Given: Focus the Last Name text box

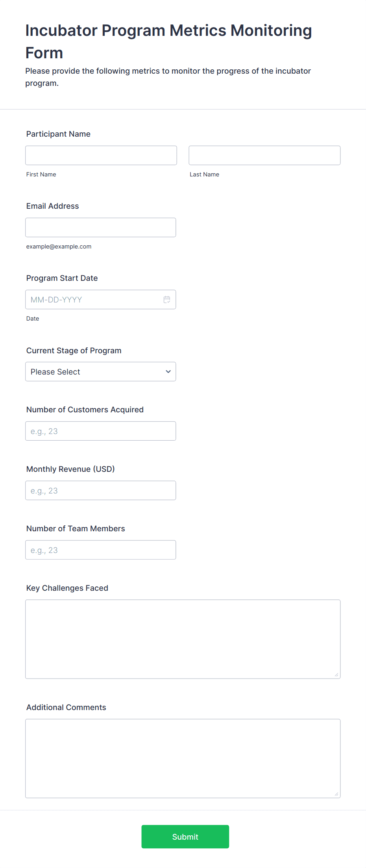Looking at the screenshot, I should click(264, 156).
